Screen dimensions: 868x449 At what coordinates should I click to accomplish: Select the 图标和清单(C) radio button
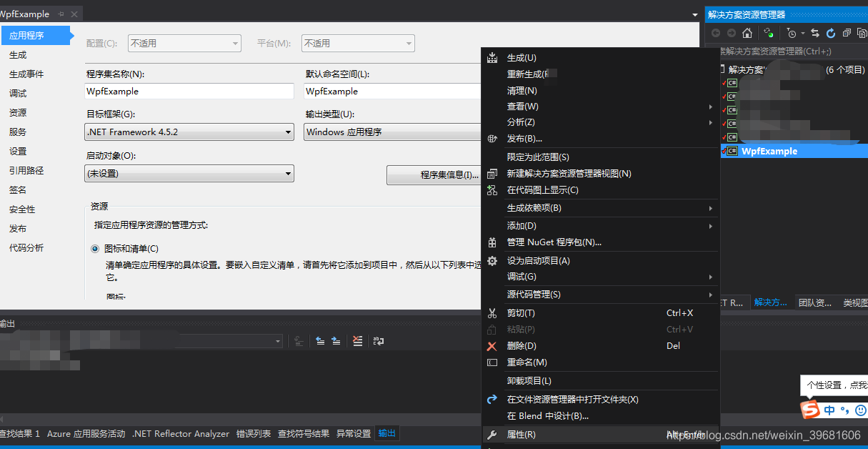click(95, 249)
